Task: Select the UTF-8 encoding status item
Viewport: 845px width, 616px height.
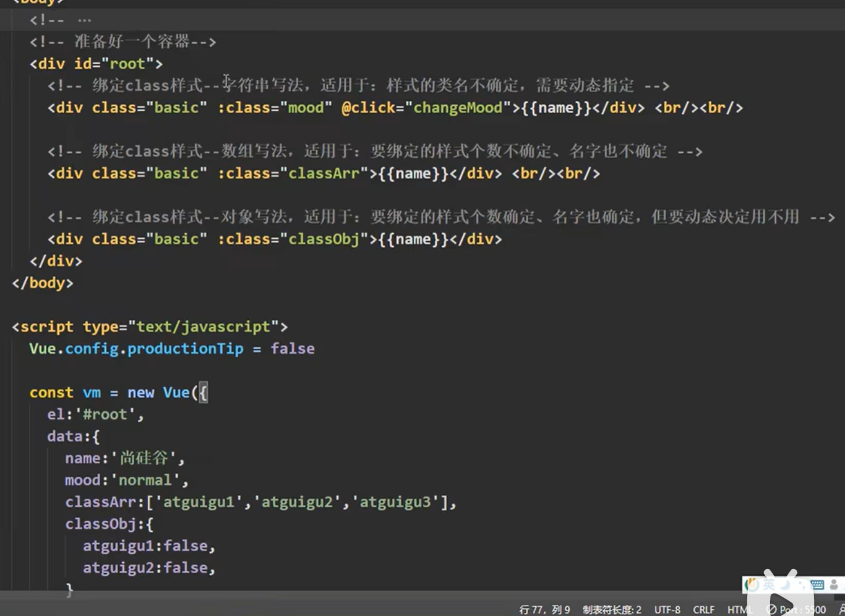Action: pos(667,610)
